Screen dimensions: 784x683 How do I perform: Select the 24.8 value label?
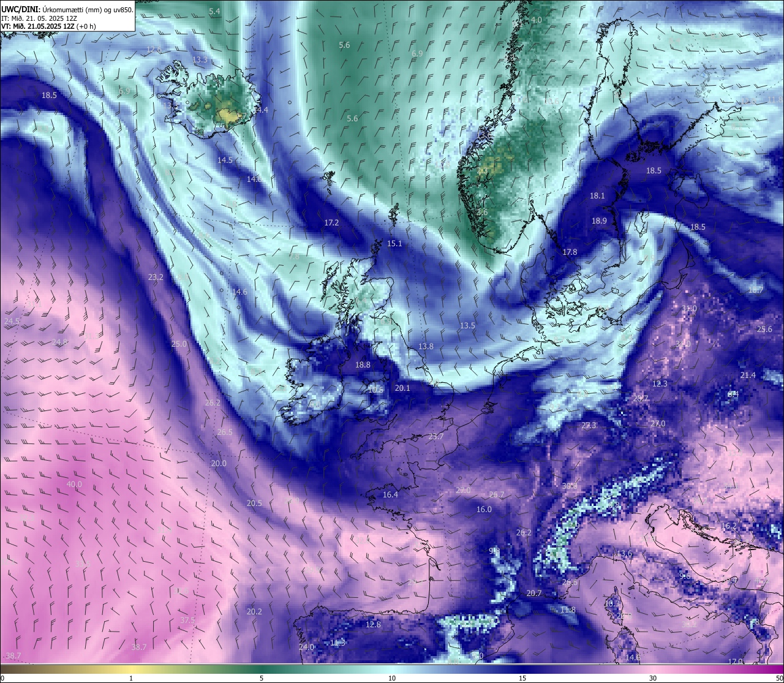[x=59, y=342]
